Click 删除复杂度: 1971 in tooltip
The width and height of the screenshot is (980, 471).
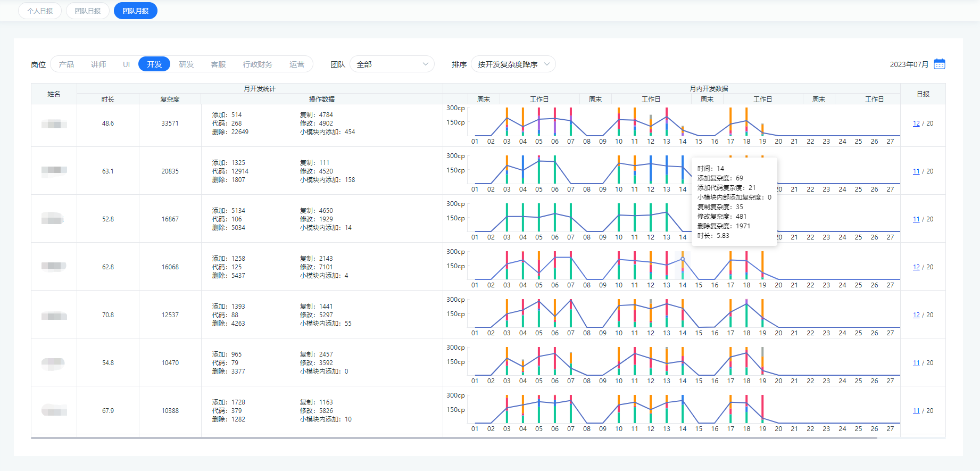click(x=724, y=226)
